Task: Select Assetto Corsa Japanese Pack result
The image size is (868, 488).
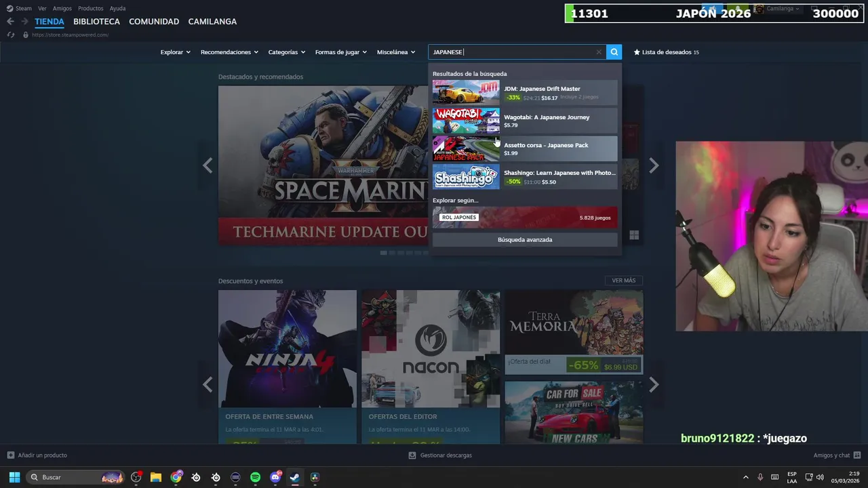Action: (x=525, y=148)
